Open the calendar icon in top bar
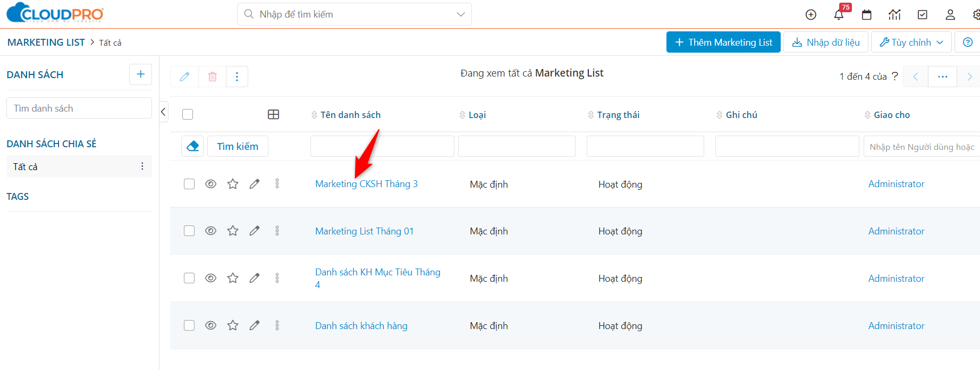Screen dimensions: 980x370 (866, 15)
